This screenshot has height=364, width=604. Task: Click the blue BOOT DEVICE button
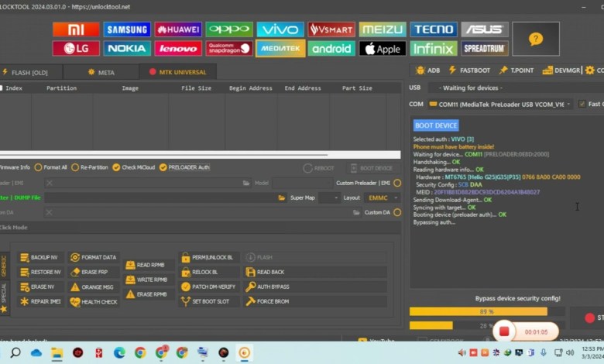(435, 125)
